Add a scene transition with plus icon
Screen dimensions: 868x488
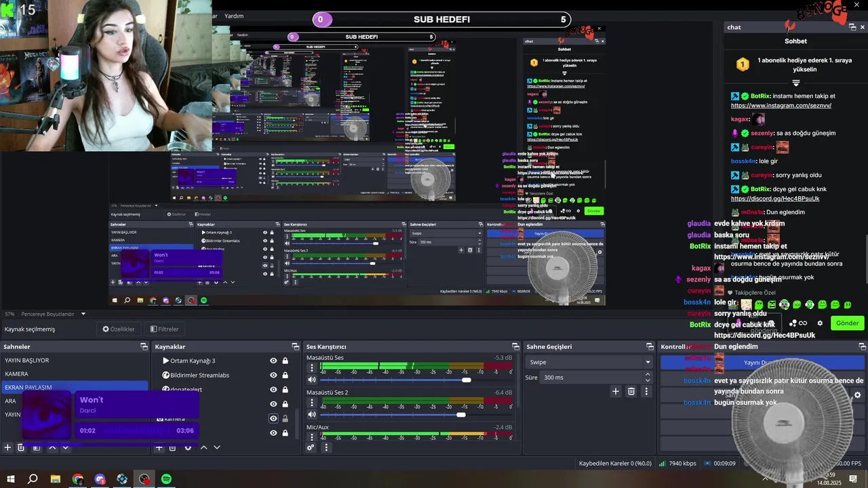coord(616,391)
